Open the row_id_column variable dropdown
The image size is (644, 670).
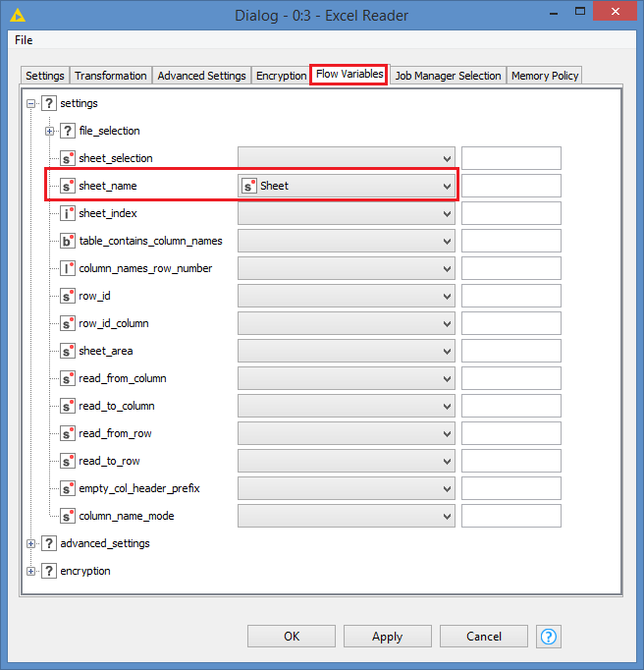347,323
